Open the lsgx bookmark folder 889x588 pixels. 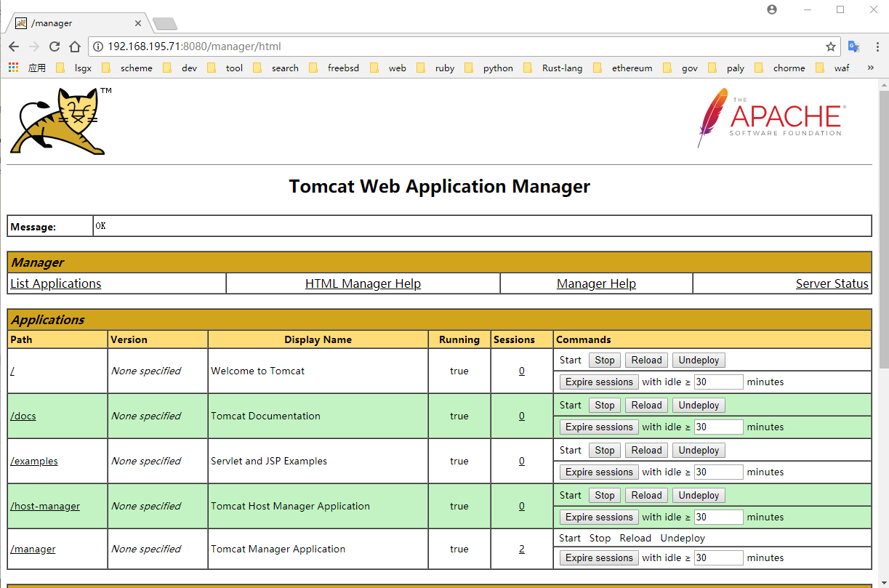point(74,68)
